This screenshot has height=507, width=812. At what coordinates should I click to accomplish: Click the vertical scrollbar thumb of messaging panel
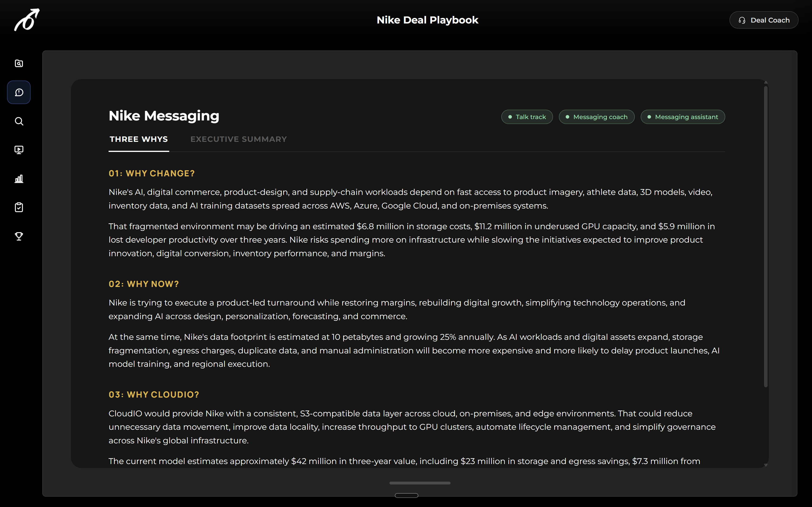click(x=766, y=236)
